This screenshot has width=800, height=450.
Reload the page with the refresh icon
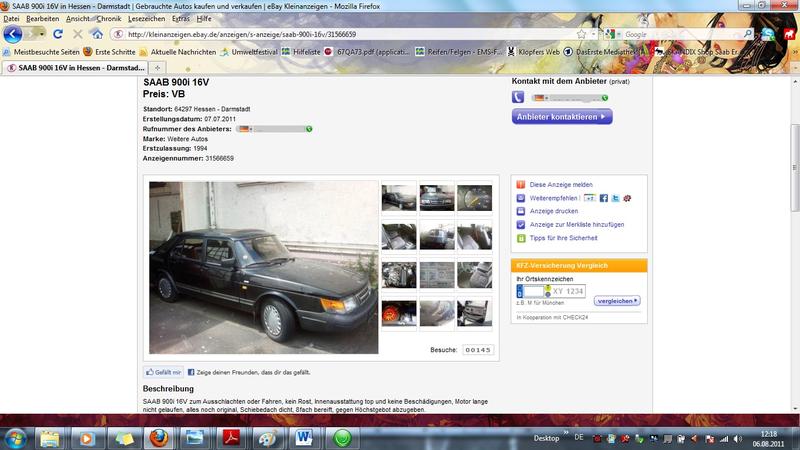pos(58,34)
